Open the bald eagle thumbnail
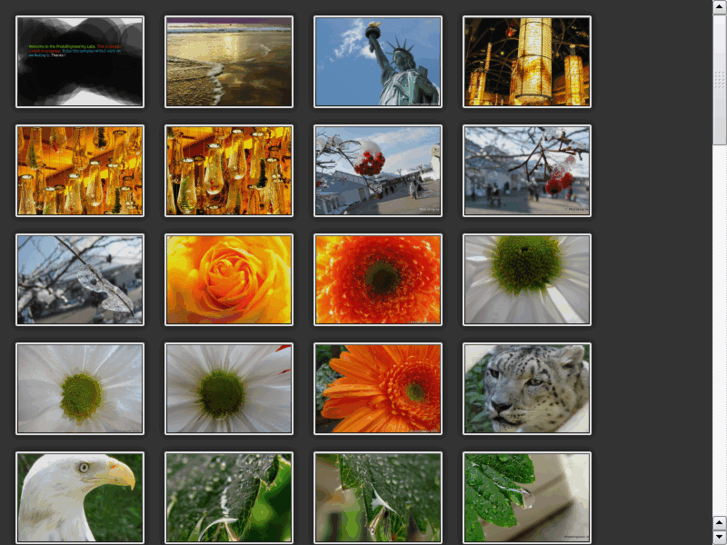The height and width of the screenshot is (545, 727). [80, 498]
